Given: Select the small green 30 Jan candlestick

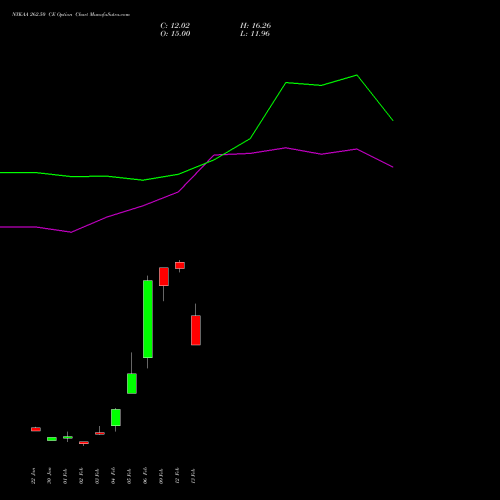Looking at the screenshot, I should 52,439.
